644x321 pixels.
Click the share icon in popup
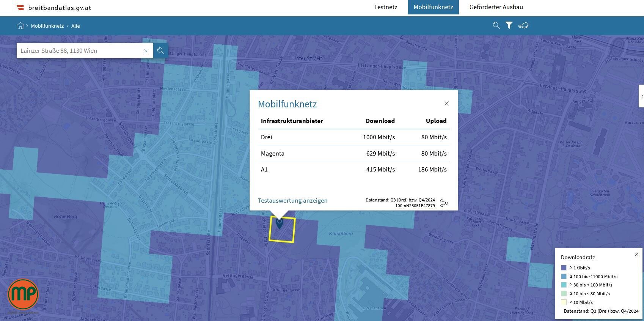pos(444,203)
